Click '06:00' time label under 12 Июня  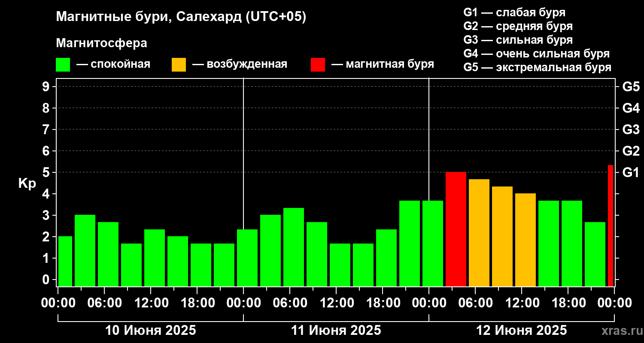[475, 303]
